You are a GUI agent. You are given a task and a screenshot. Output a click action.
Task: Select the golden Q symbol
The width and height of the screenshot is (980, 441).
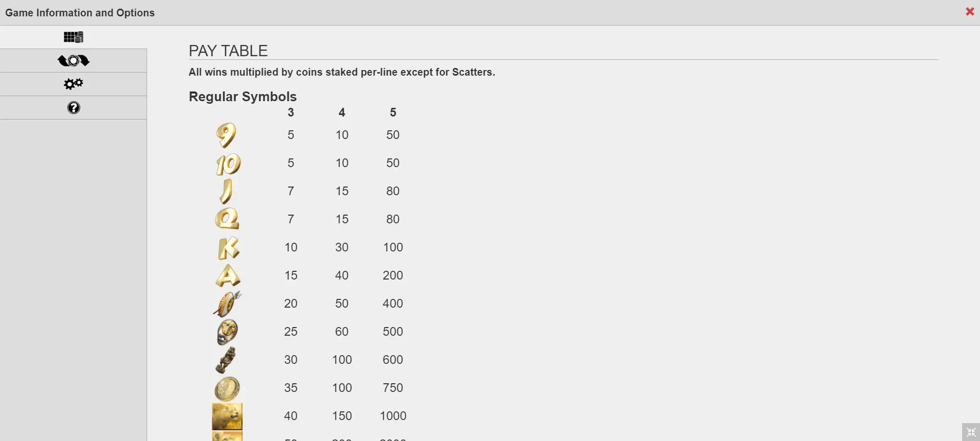pyautogui.click(x=227, y=219)
